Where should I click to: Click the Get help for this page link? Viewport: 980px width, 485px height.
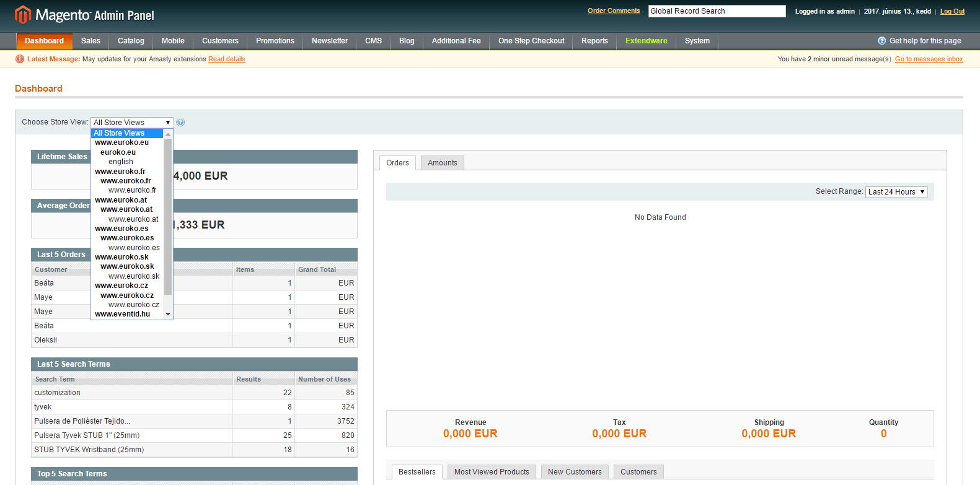pyautogui.click(x=925, y=41)
